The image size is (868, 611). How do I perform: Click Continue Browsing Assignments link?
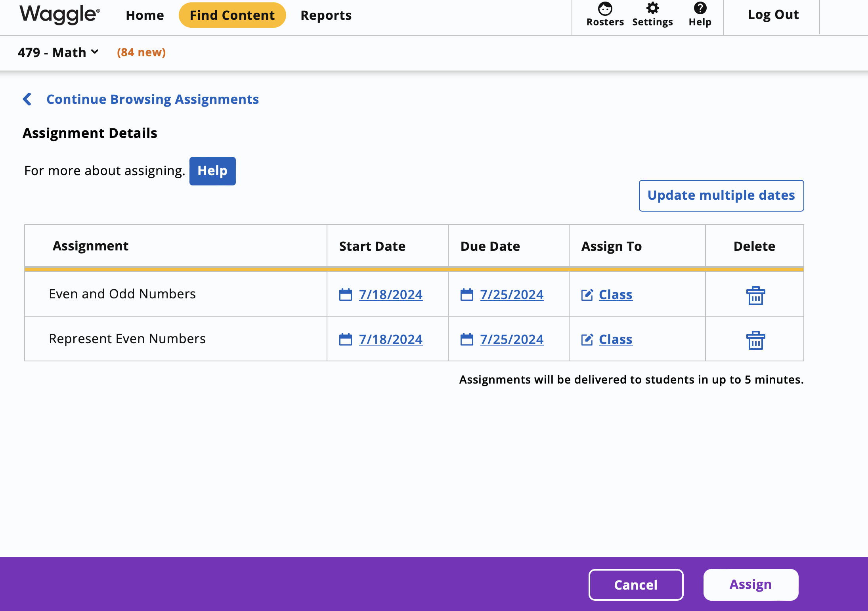pyautogui.click(x=153, y=99)
